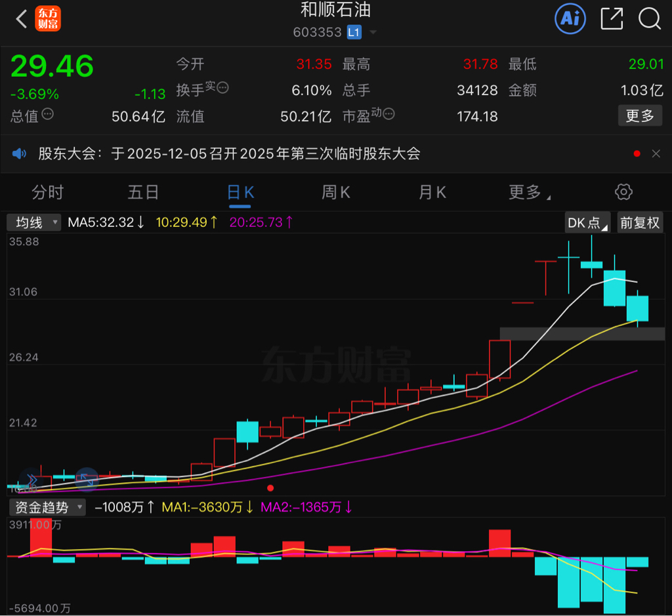Expand the 更多 chart period menu
Screen dimensions: 672x616
(529, 192)
